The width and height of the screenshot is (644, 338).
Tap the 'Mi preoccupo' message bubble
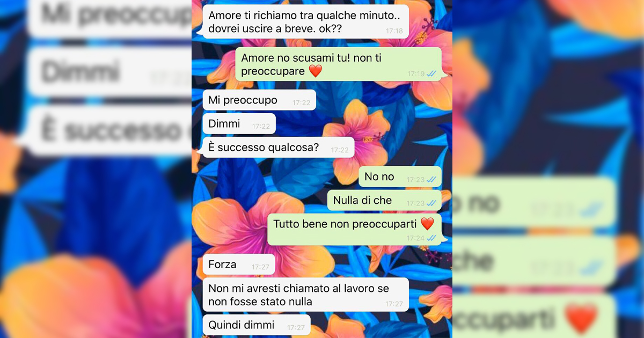[x=259, y=100]
